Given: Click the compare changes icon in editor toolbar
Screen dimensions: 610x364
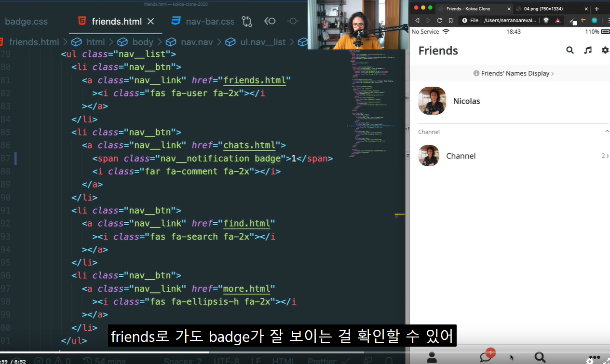Looking at the screenshot, I should (247, 21).
